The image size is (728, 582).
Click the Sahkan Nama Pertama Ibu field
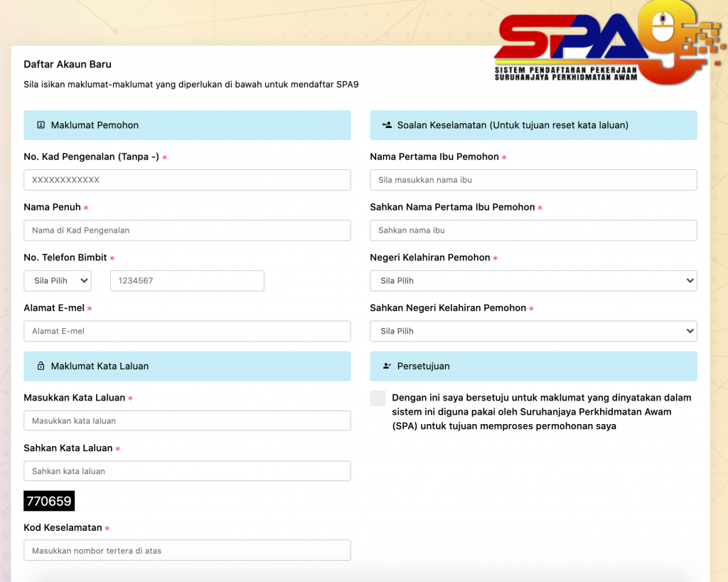click(x=533, y=231)
